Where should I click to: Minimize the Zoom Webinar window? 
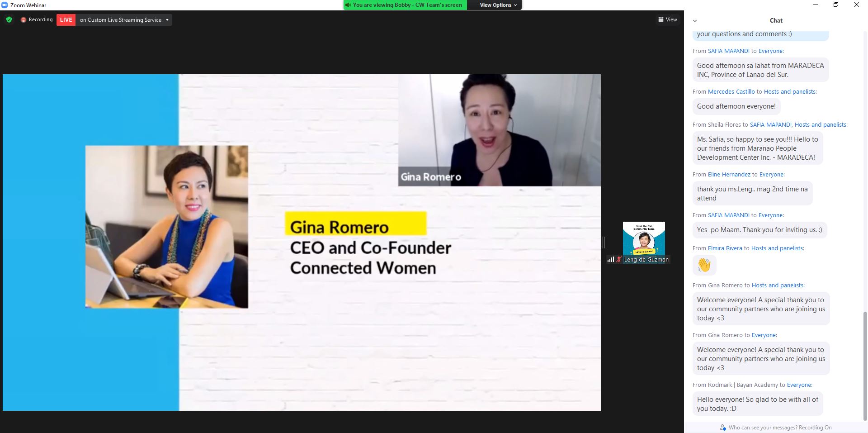816,5
